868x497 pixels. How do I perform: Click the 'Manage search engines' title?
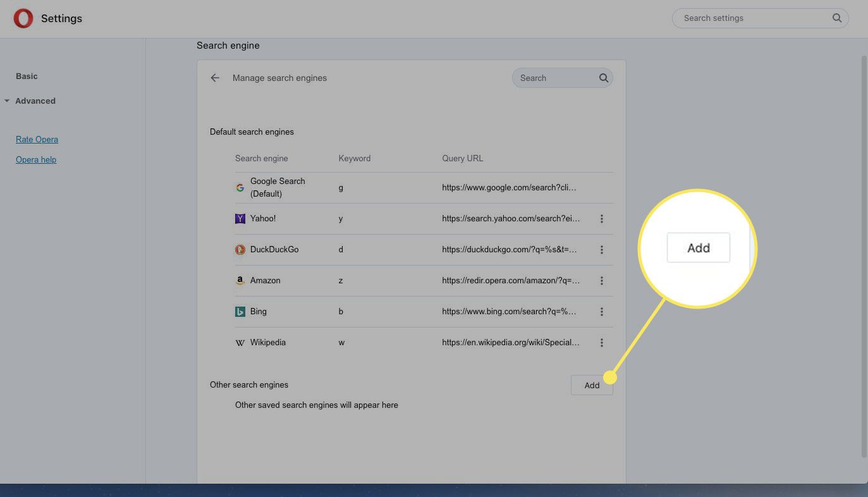(x=279, y=78)
